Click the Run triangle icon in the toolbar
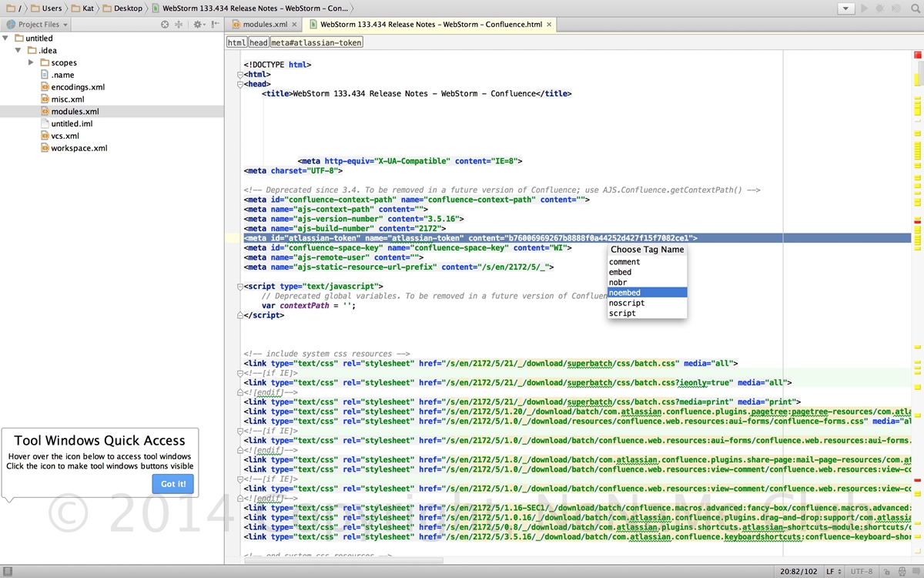Image resolution: width=924 pixels, height=578 pixels. coord(865,8)
